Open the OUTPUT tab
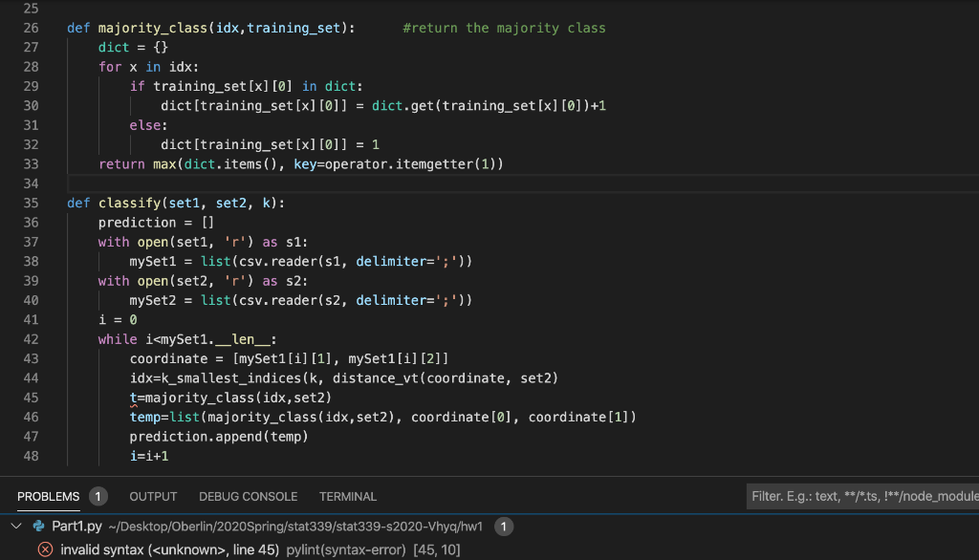 pos(153,496)
